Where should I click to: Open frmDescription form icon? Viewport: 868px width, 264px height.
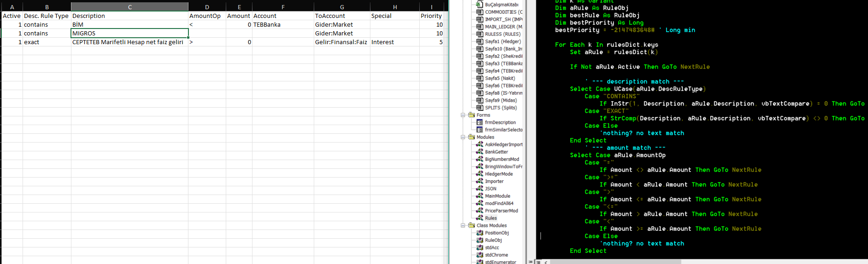[x=480, y=122]
